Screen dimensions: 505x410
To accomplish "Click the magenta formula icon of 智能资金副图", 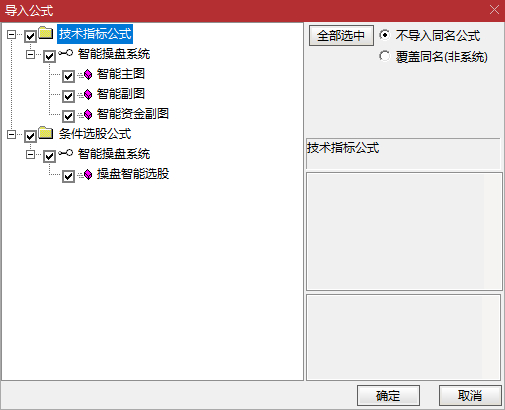I will pos(88,115).
